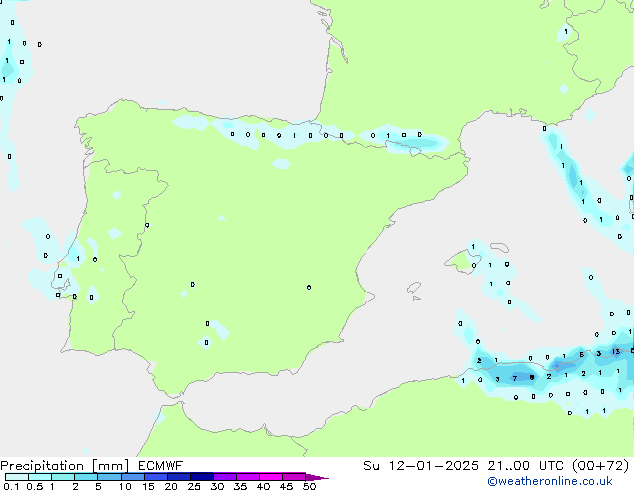Viewport: 634px width, 490px height.
Task: Click the ECMWF model label
Action: (154, 465)
